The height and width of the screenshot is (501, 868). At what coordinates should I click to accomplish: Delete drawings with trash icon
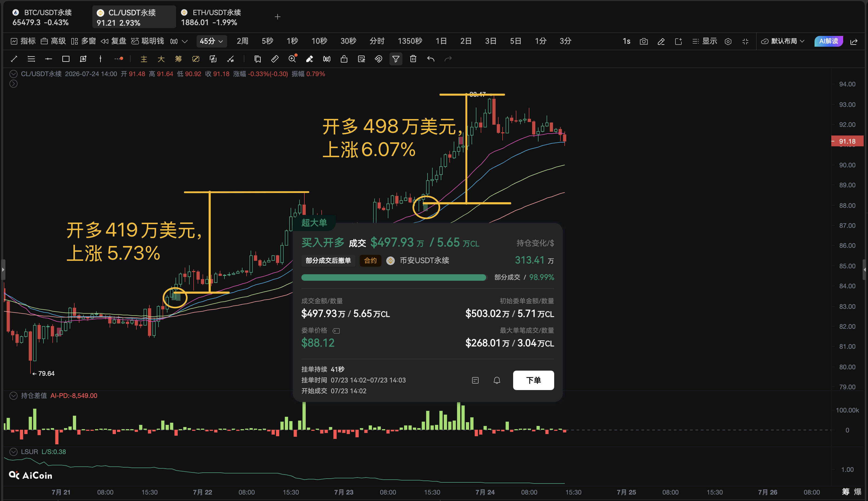pyautogui.click(x=413, y=59)
